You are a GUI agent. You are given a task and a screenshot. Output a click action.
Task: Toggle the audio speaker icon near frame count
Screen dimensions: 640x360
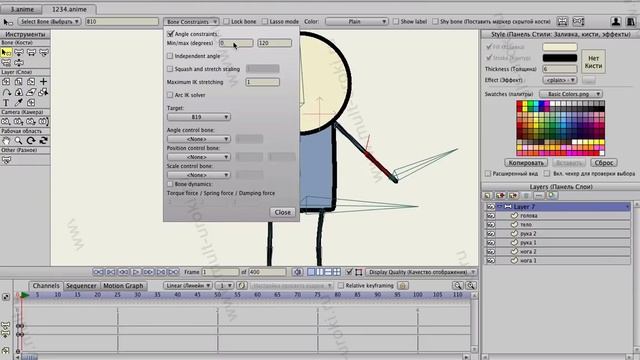tap(298, 272)
